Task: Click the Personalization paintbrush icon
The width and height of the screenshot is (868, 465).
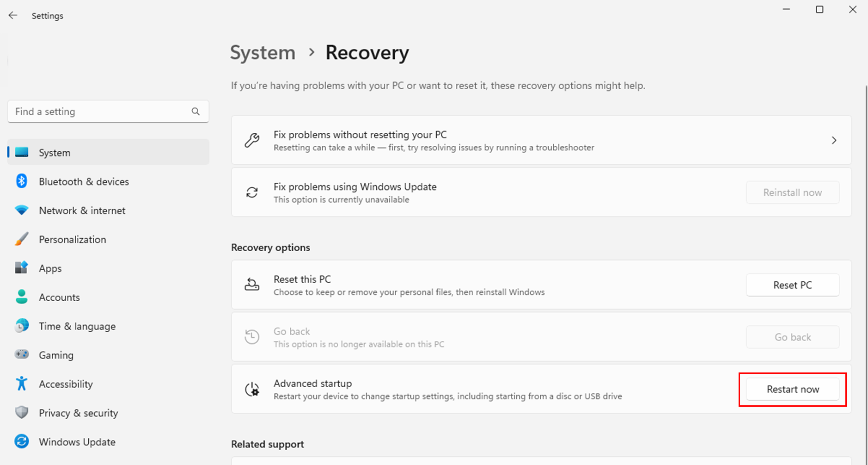Action: [21, 239]
